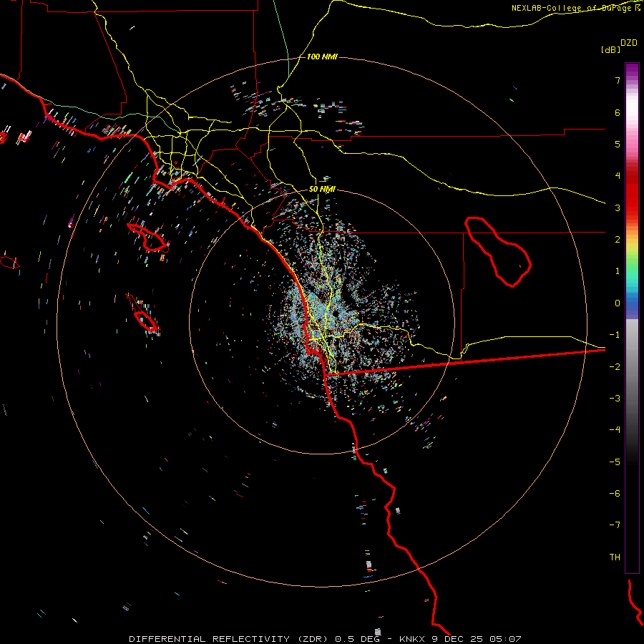The image size is (644, 644).
Task: Click the "2" value on the scale
Action: (618, 240)
